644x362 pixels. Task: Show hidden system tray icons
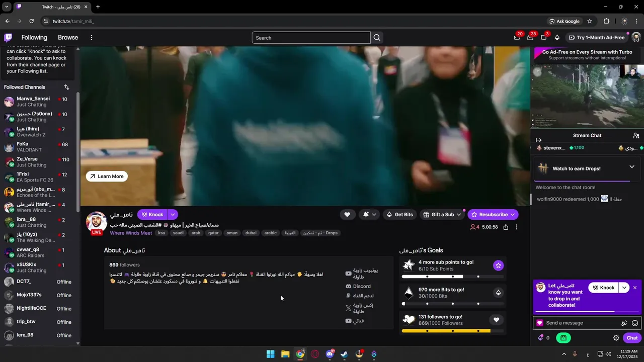click(x=563, y=354)
